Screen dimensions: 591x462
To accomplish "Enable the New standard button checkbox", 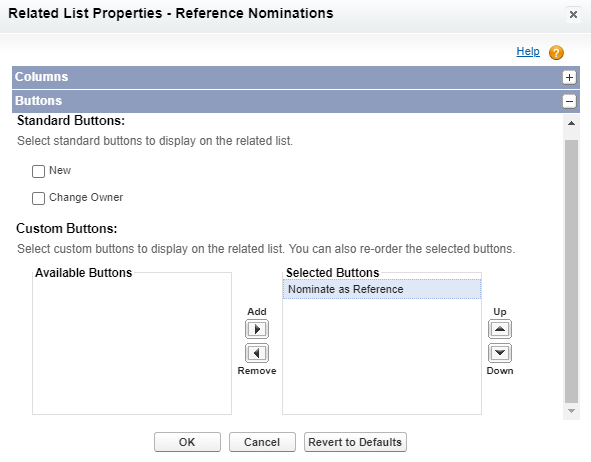I will click(38, 171).
